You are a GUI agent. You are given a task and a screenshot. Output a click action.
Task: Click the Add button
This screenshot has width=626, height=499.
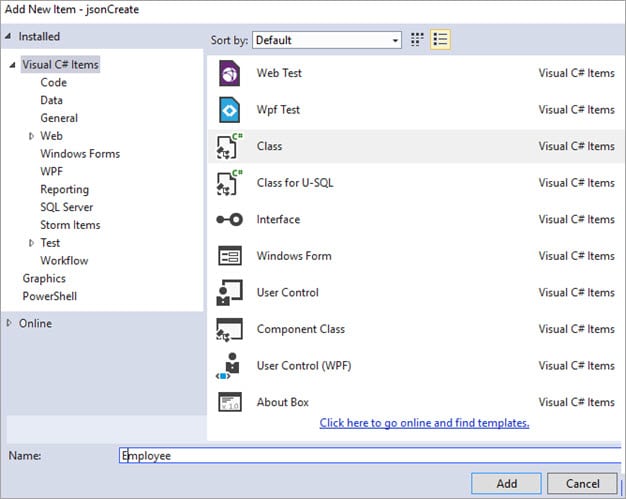[506, 483]
